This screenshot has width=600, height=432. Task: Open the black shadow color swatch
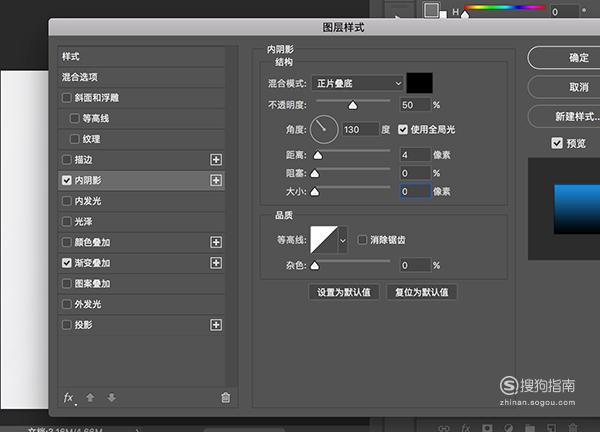(419, 83)
